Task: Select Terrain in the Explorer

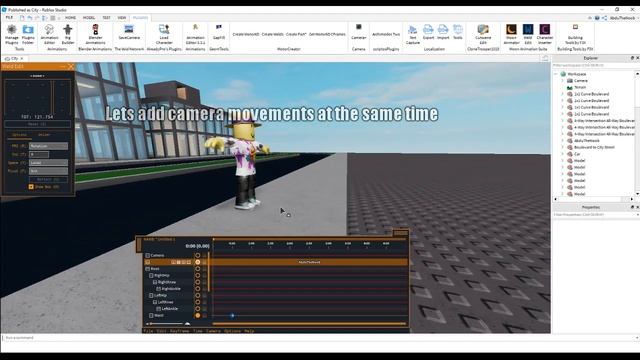Action: [580, 87]
